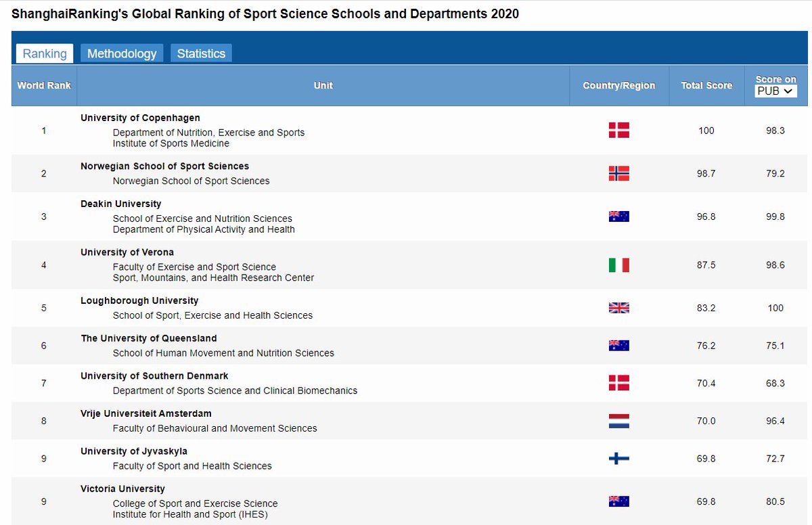The image size is (812, 525).
Task: Select 'Faculty of Exercise and Sport Science'
Action: coord(194,267)
